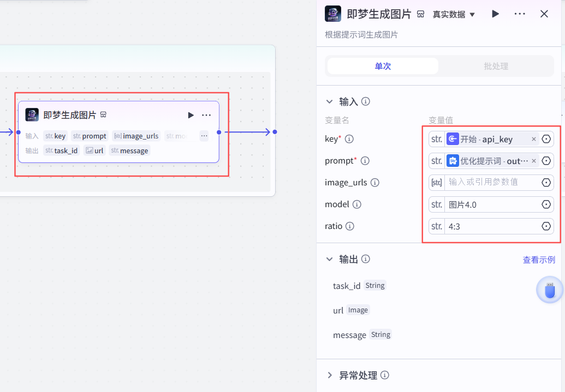The width and height of the screenshot is (565, 392).
Task: Open the canvas node's ellipsis menu
Action: [x=206, y=114]
